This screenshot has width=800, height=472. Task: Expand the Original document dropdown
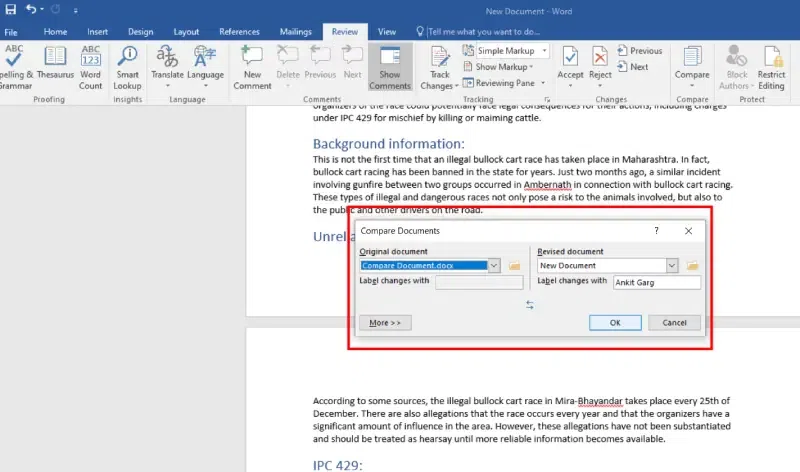(x=493, y=265)
